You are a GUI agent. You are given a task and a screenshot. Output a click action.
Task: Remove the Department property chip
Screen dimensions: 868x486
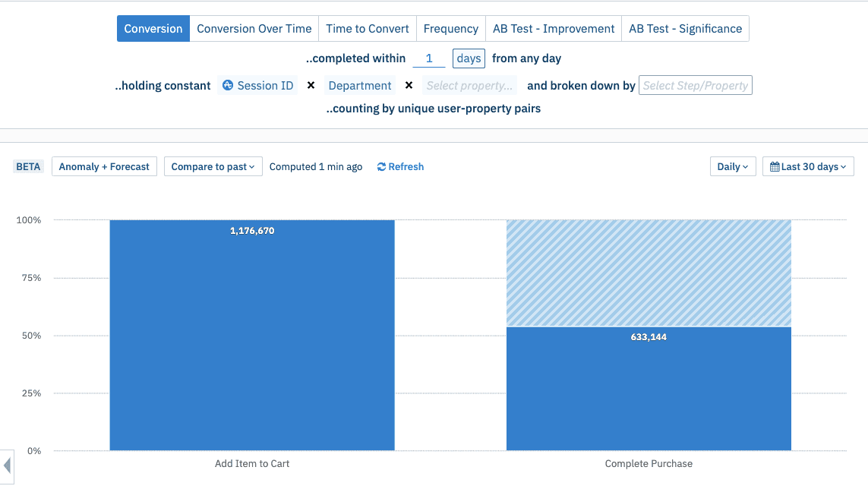pos(409,85)
